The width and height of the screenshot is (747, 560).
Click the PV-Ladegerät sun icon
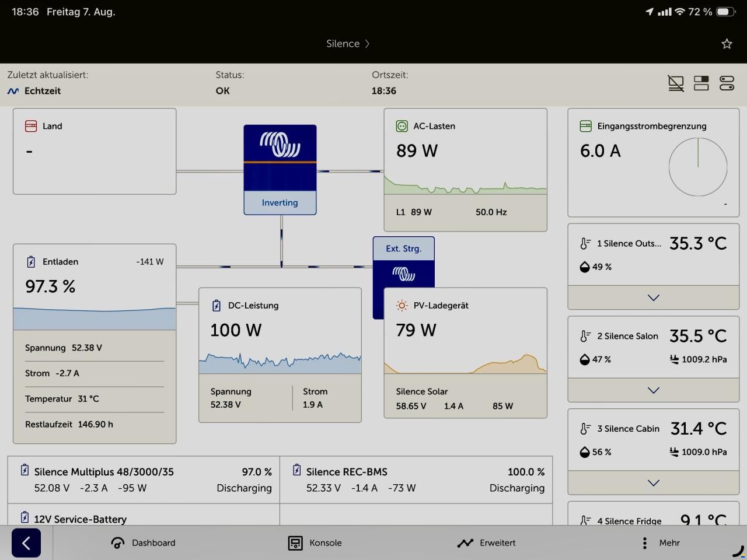click(402, 305)
